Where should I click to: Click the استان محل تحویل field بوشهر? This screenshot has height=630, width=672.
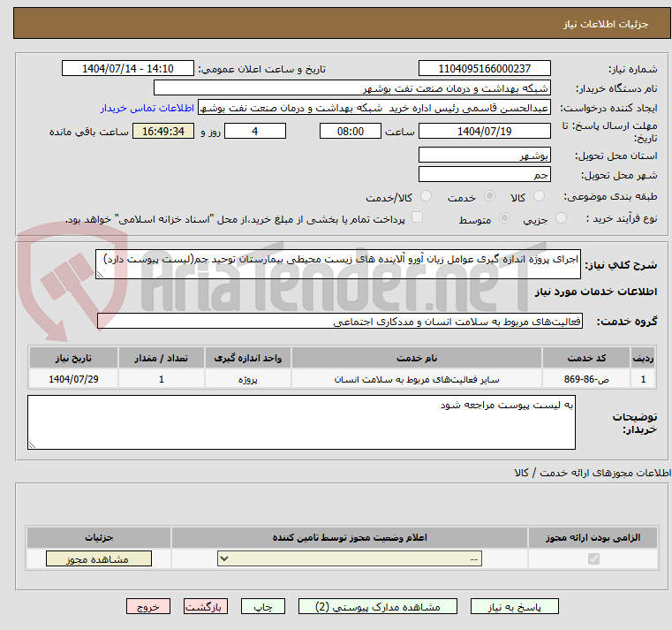point(484,155)
